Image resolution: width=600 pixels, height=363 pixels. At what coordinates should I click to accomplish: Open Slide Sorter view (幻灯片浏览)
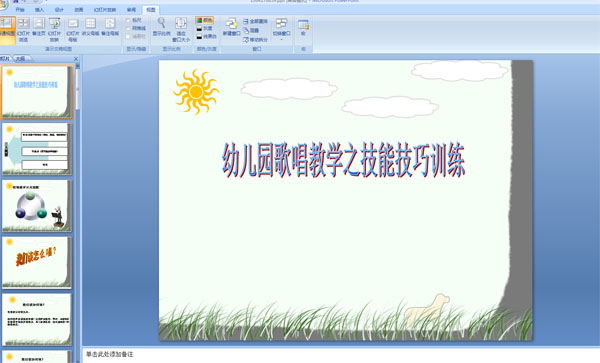click(23, 29)
